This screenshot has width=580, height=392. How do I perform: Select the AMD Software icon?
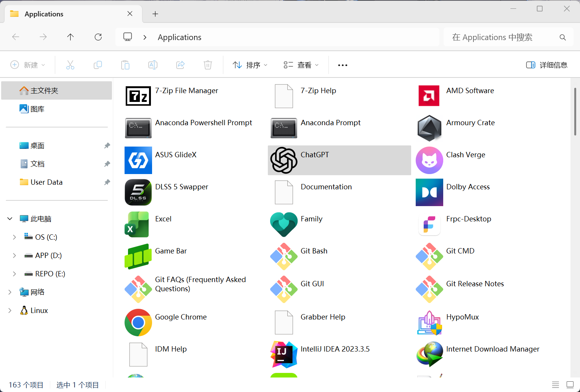tap(429, 96)
